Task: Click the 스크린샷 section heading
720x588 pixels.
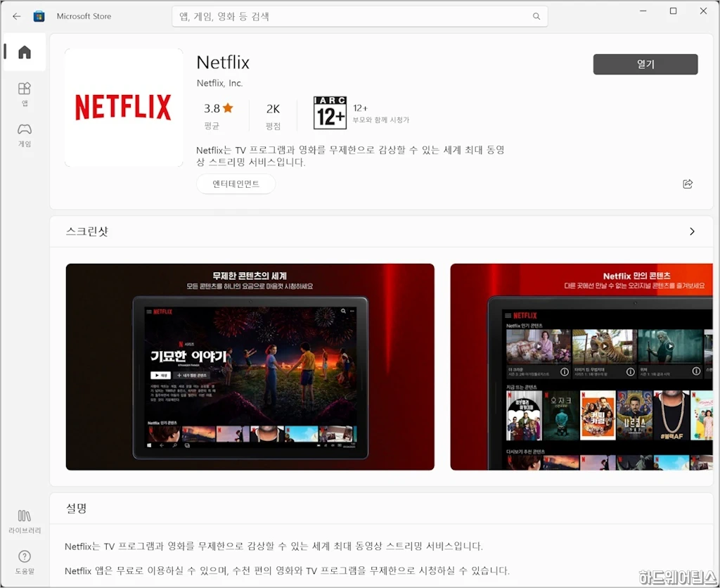Action: tap(87, 231)
